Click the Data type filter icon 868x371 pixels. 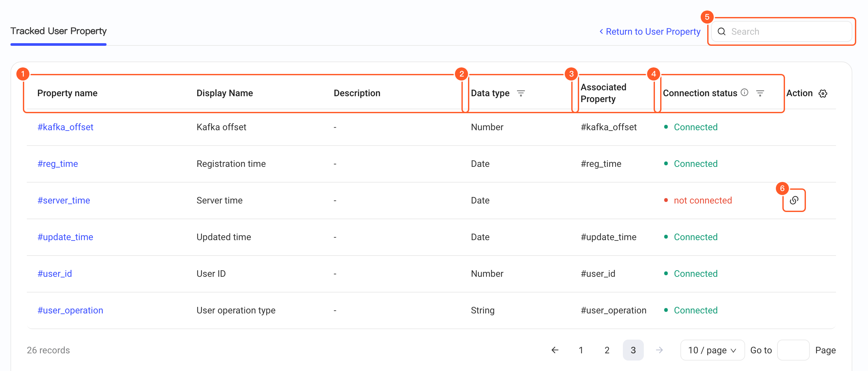coord(521,93)
